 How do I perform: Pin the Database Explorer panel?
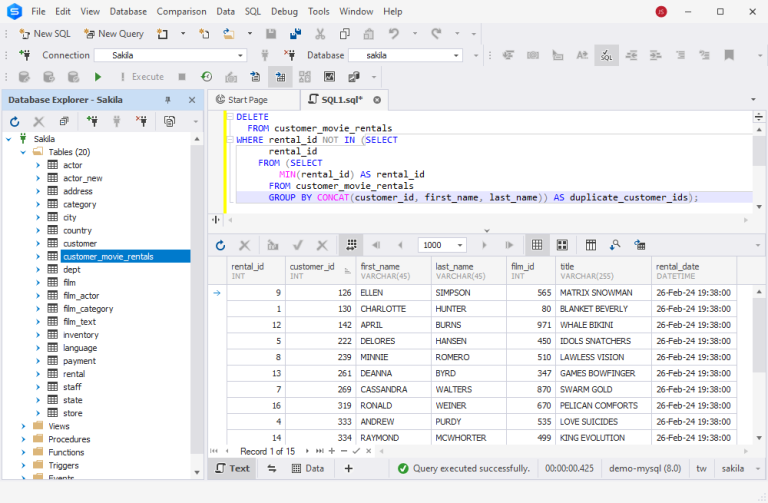click(x=167, y=100)
